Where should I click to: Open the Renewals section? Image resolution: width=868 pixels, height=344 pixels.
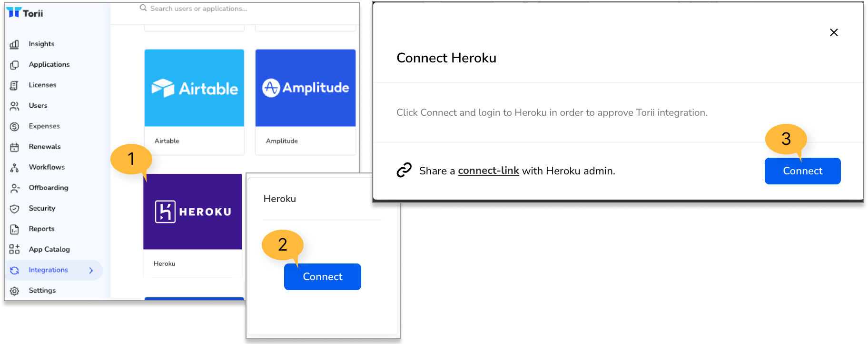[x=44, y=146]
